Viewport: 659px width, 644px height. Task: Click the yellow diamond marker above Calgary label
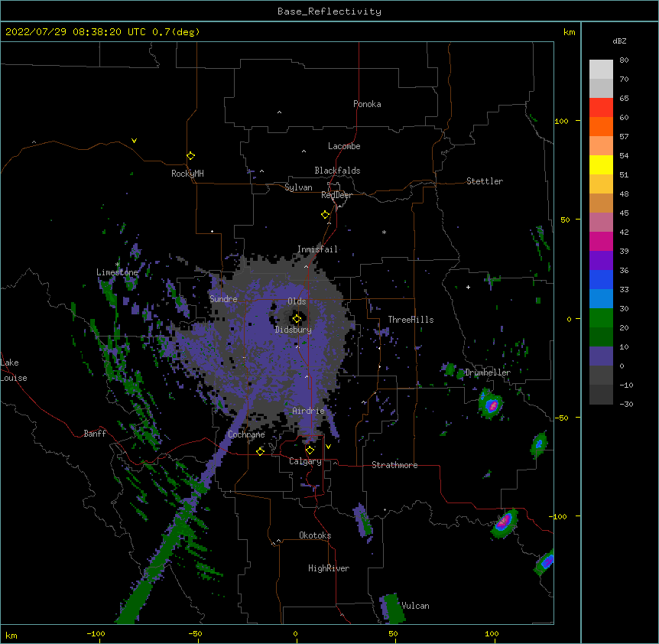pyautogui.click(x=310, y=450)
